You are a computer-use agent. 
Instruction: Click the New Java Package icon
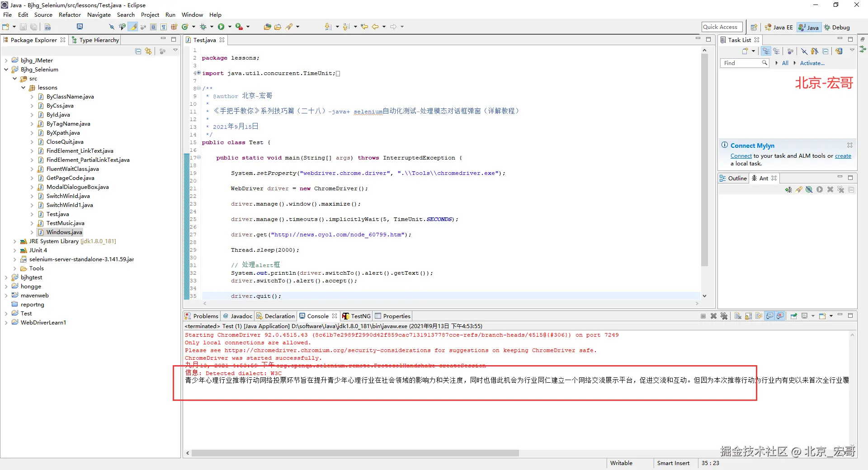(174, 27)
